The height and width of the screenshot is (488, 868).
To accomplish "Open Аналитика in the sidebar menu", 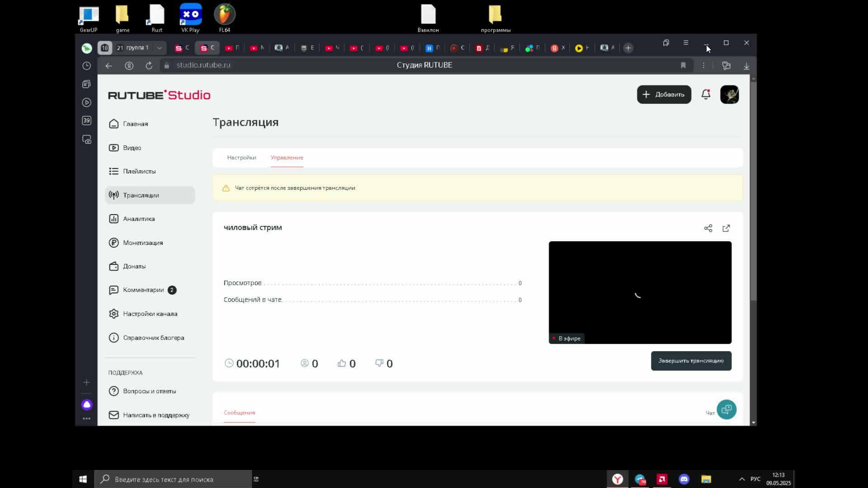I will click(x=139, y=219).
